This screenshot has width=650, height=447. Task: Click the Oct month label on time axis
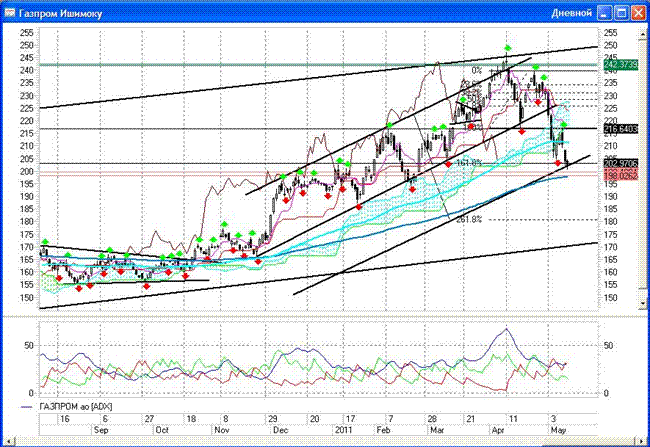(x=162, y=430)
